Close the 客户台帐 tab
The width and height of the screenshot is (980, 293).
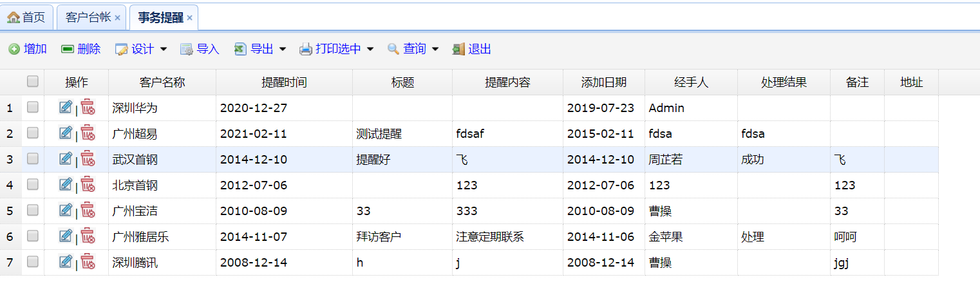coord(117,18)
